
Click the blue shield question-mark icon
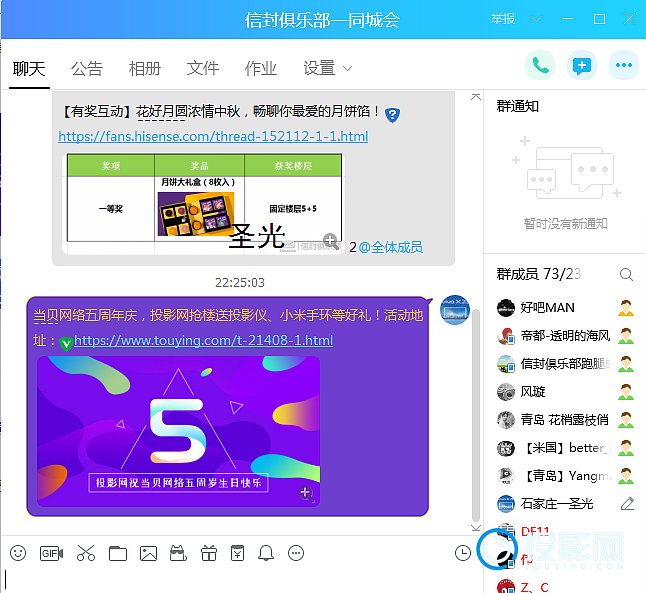point(392,115)
